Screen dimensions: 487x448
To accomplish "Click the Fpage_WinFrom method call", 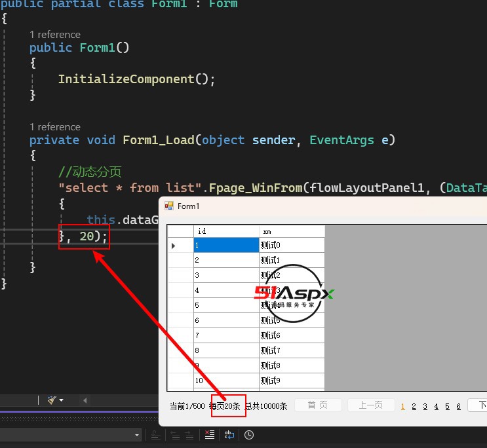I will (256, 188).
